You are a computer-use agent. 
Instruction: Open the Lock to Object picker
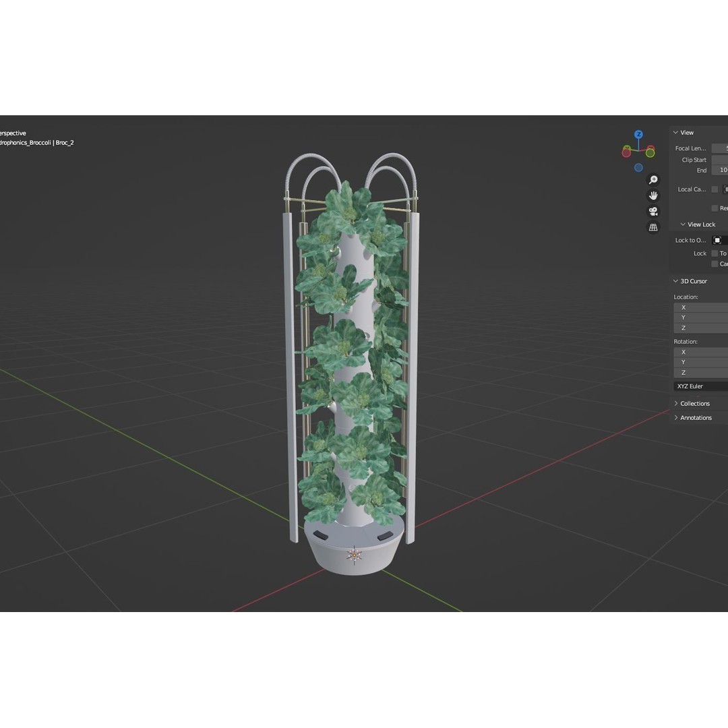tap(717, 240)
